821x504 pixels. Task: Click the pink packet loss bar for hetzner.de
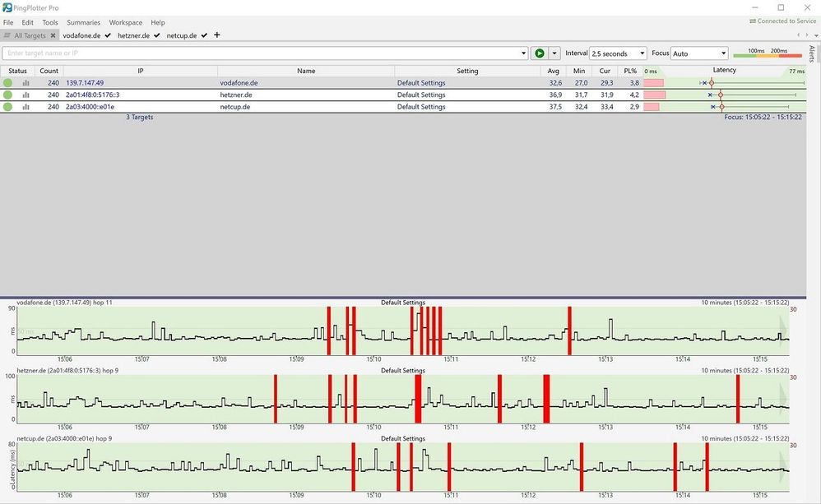[655, 95]
